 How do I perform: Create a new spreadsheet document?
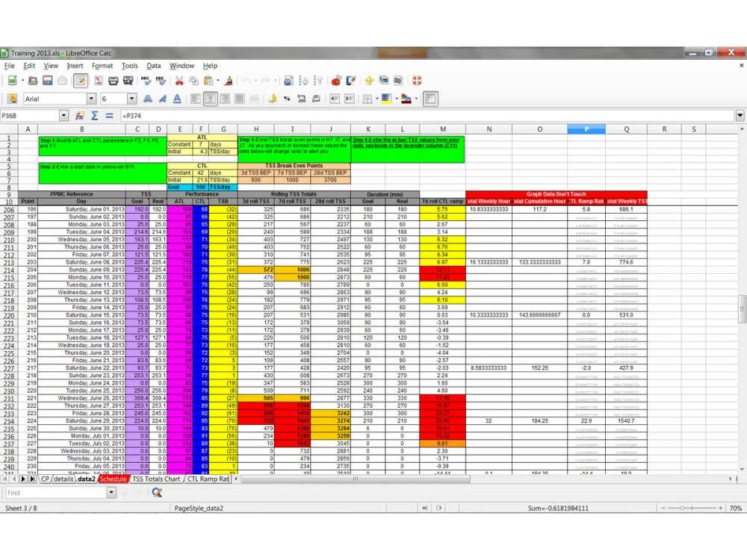click(x=13, y=81)
